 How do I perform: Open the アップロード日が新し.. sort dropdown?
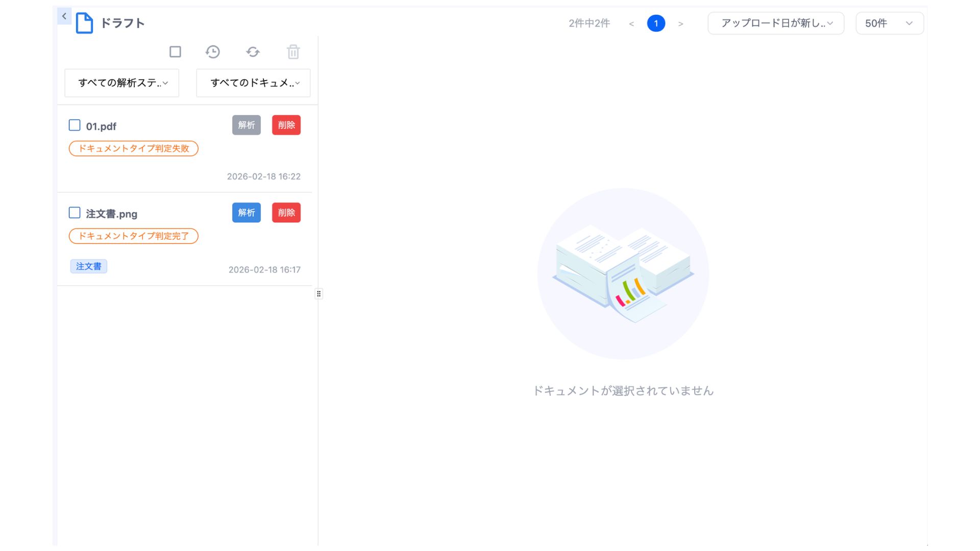click(x=775, y=23)
